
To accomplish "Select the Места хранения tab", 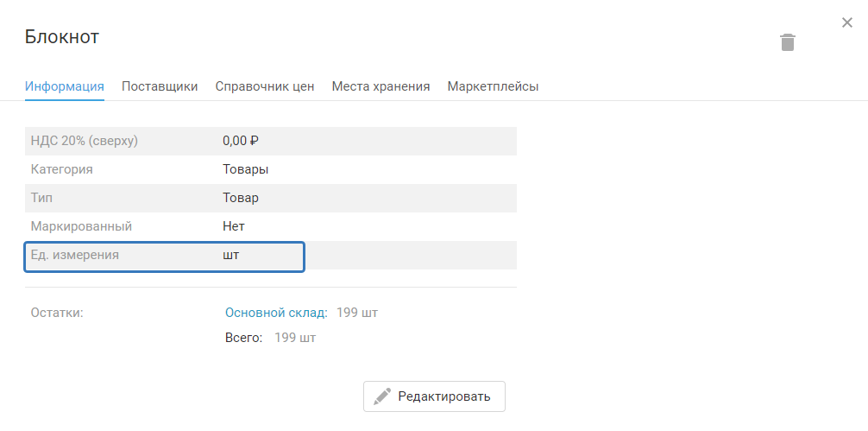I will coord(381,86).
